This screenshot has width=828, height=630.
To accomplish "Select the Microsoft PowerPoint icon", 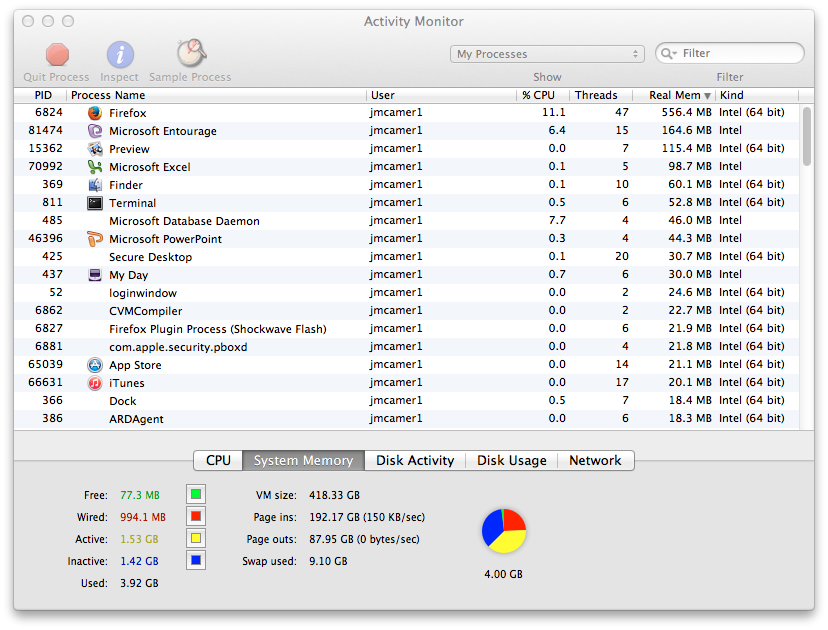I will 95,239.
